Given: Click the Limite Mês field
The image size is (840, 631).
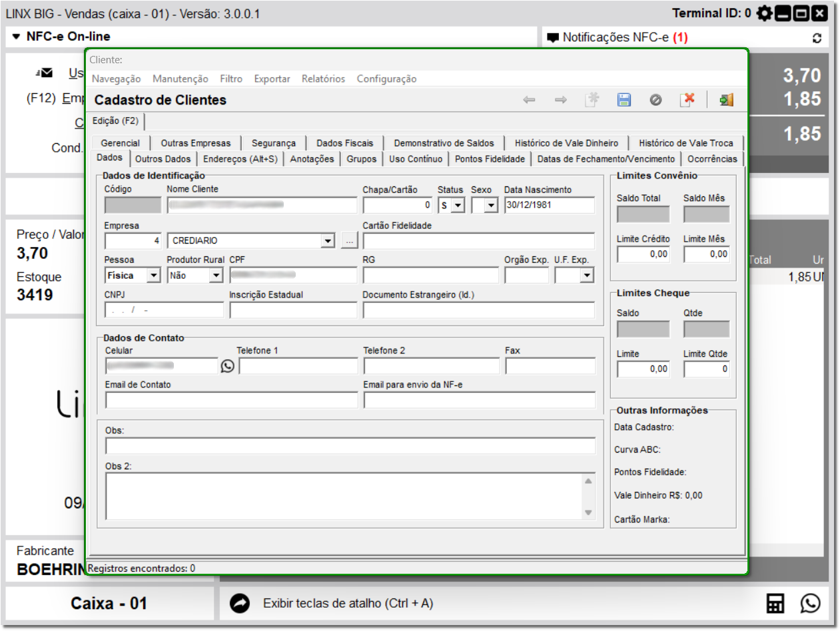Looking at the screenshot, I should [x=706, y=254].
